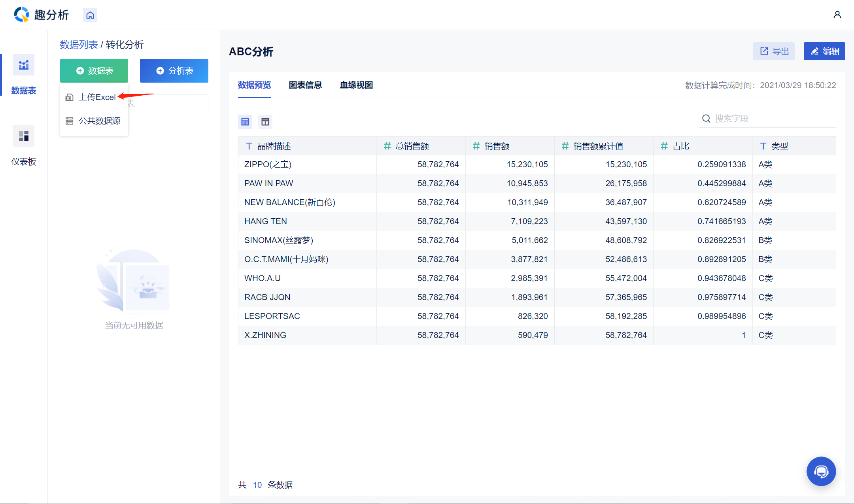
Task: Open the blue 分析表 add button
Action: click(x=174, y=71)
